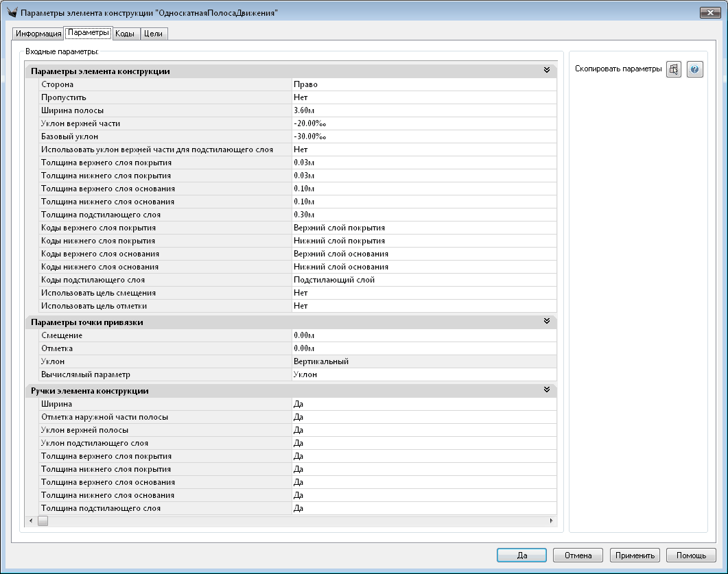This screenshot has width=728, height=574.
Task: Click the 'Отмена' button
Action: pos(577,555)
